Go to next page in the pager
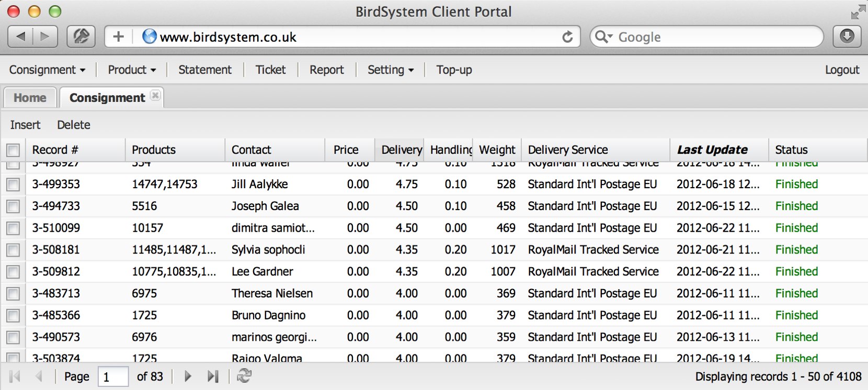Image resolution: width=868 pixels, height=390 pixels. 188,376
